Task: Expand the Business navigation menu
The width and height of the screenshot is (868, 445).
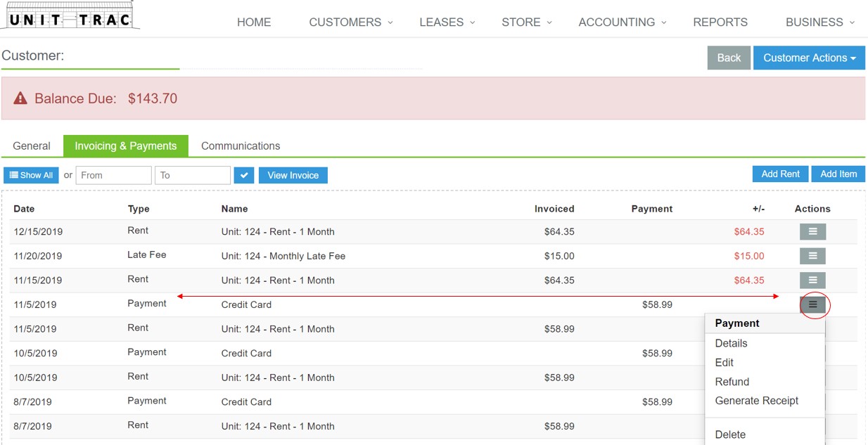Action: pyautogui.click(x=820, y=22)
